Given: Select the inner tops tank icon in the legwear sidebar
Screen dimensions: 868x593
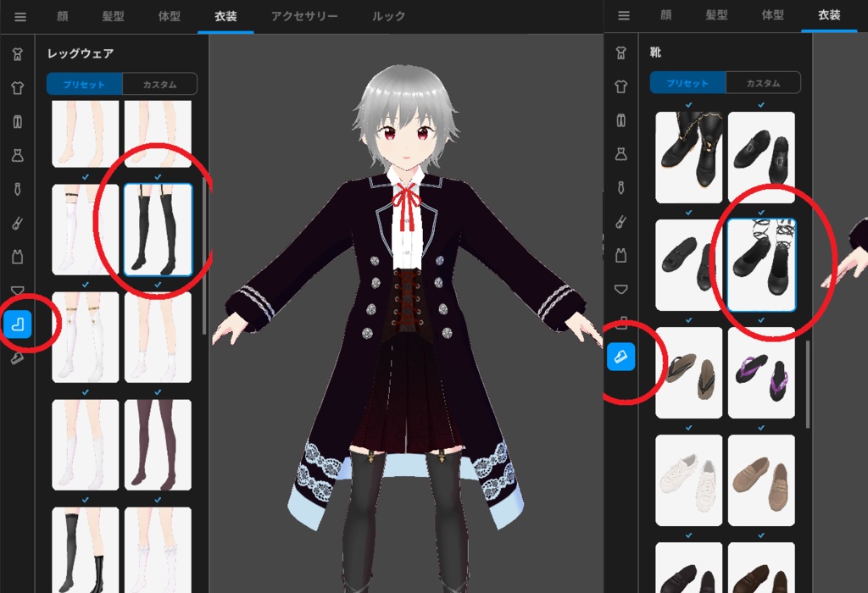Looking at the screenshot, I should pyautogui.click(x=17, y=257).
